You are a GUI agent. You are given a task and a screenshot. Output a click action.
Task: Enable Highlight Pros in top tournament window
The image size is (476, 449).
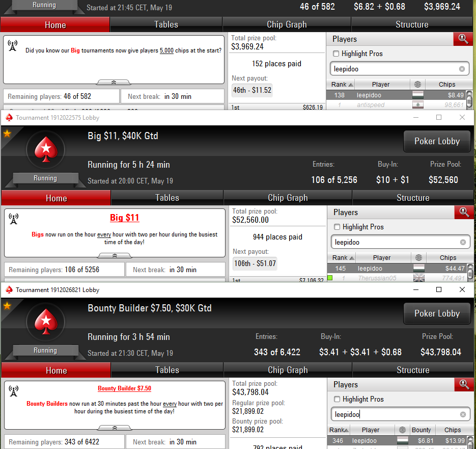pos(336,54)
